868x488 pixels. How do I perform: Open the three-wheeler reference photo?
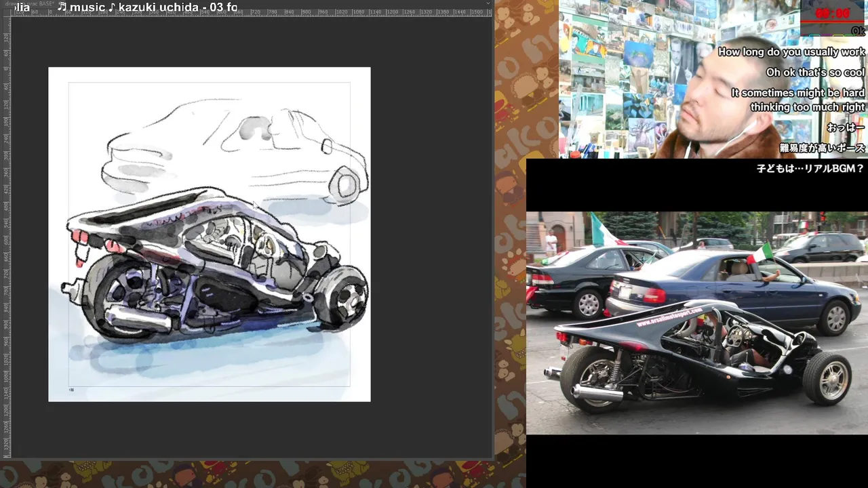[x=697, y=323]
